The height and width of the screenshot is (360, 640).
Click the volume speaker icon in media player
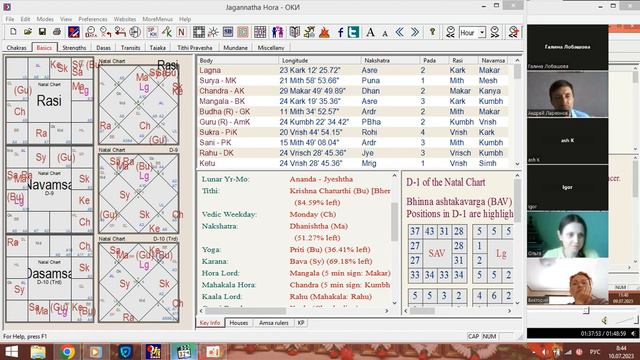coord(604,320)
